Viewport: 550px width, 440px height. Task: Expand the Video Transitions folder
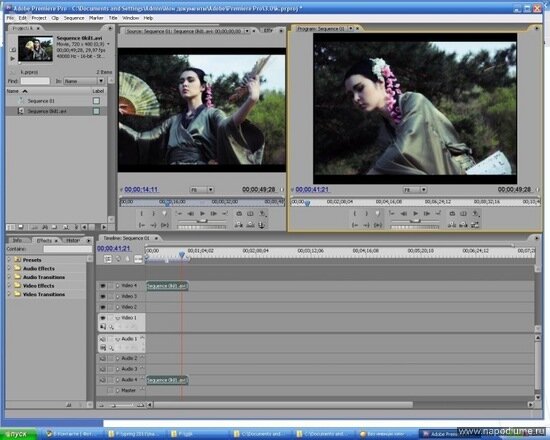(x=9, y=294)
